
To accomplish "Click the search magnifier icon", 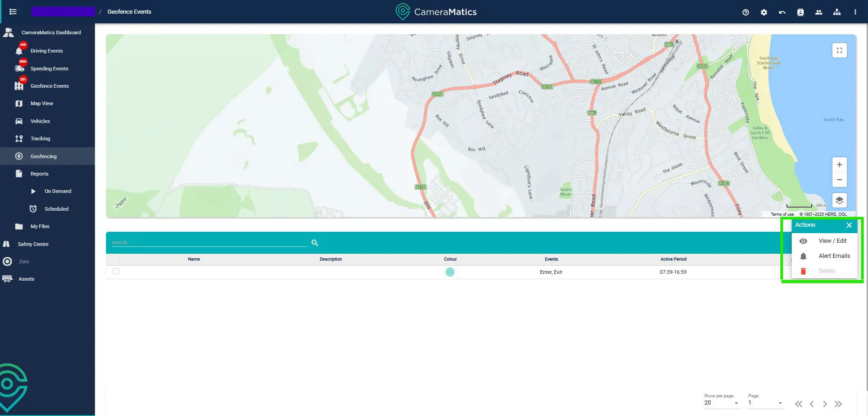I will (315, 243).
